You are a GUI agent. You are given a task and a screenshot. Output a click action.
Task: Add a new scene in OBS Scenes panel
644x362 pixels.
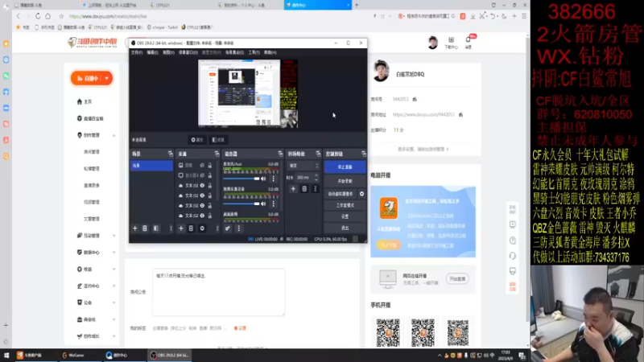tap(135, 228)
